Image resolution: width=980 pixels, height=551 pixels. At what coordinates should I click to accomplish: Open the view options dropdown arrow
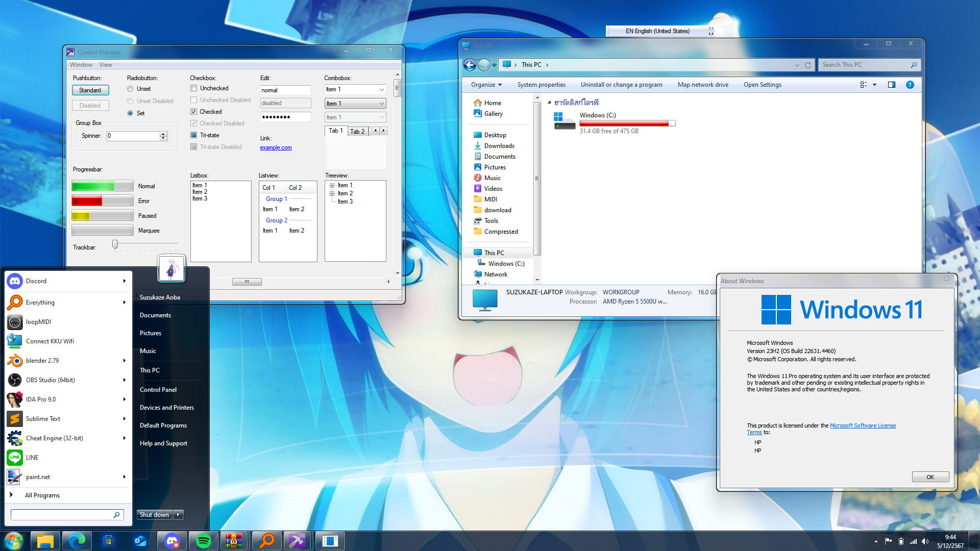point(874,85)
